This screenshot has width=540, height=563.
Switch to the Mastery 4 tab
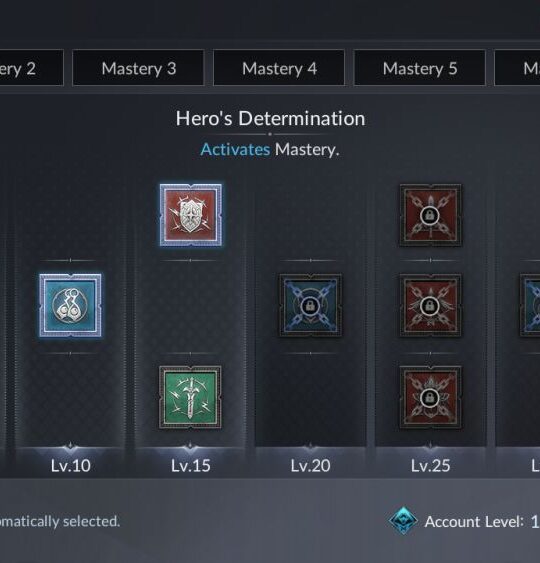[x=279, y=68]
